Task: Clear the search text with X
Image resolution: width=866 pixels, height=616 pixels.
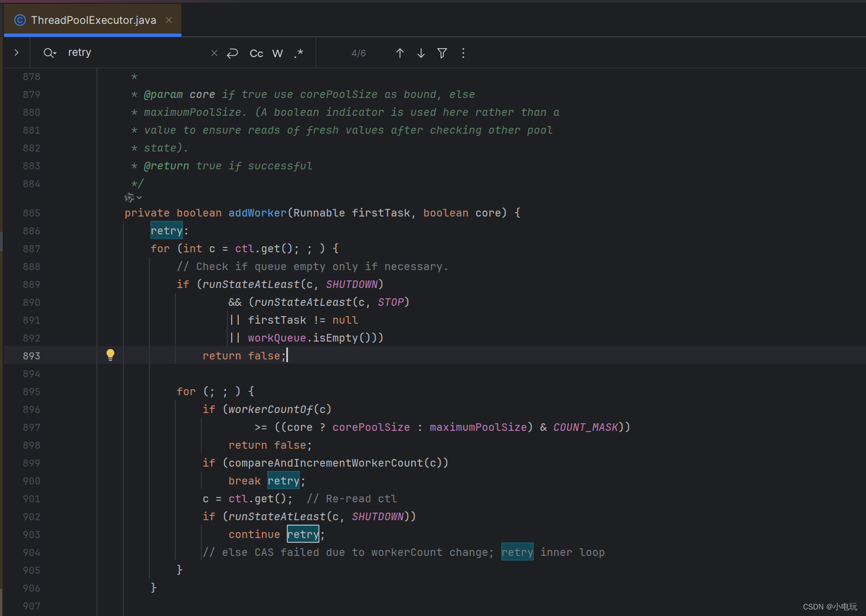Action: tap(214, 53)
